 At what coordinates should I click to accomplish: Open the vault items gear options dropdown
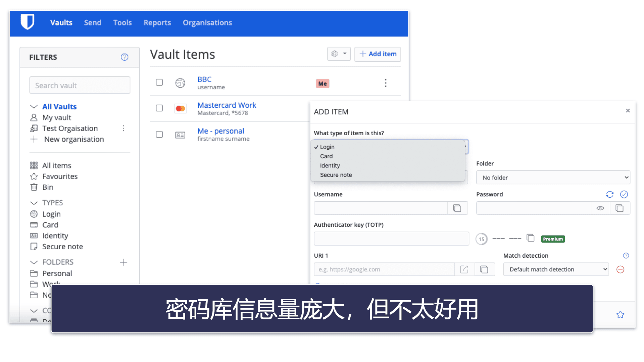point(339,54)
